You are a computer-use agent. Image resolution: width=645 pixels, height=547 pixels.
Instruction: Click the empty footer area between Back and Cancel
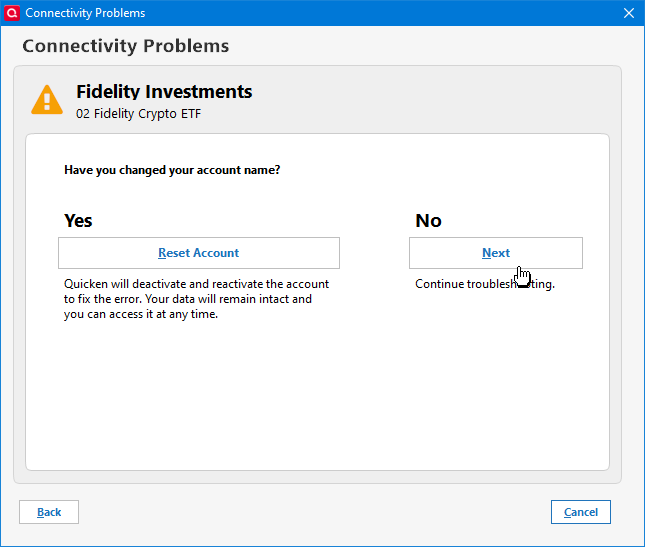click(x=314, y=512)
